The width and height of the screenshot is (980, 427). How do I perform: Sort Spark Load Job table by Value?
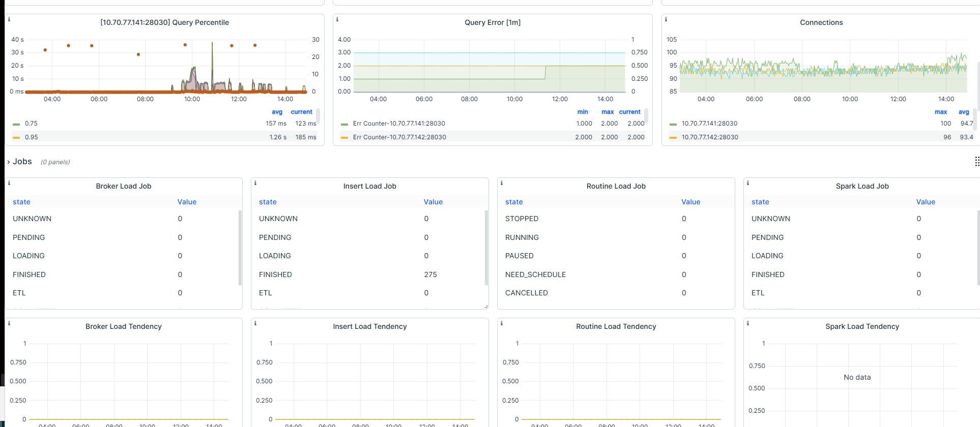pos(926,202)
